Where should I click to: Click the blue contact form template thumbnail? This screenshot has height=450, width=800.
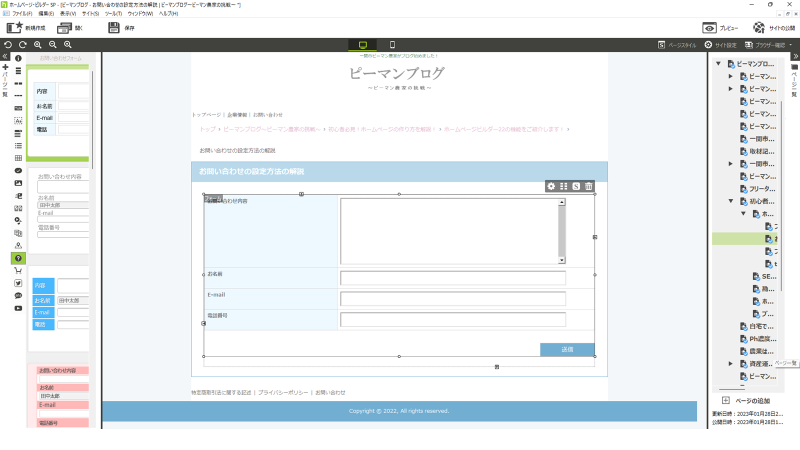(x=60, y=305)
